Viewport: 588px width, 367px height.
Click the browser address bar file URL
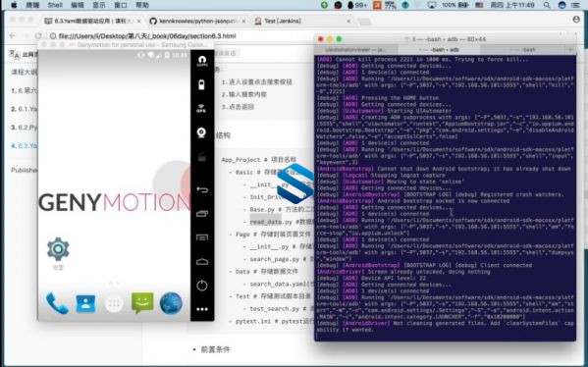(147, 36)
